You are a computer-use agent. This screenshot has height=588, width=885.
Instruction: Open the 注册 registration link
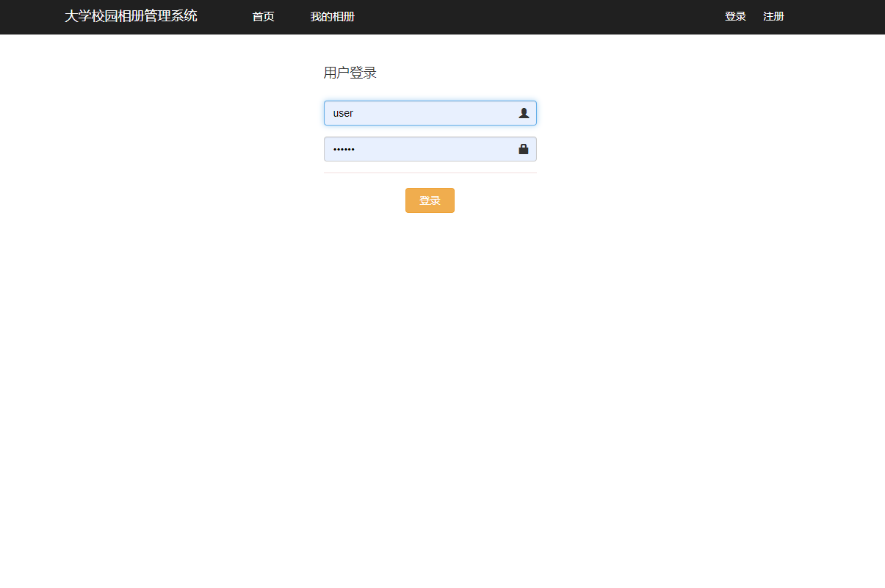[773, 15]
